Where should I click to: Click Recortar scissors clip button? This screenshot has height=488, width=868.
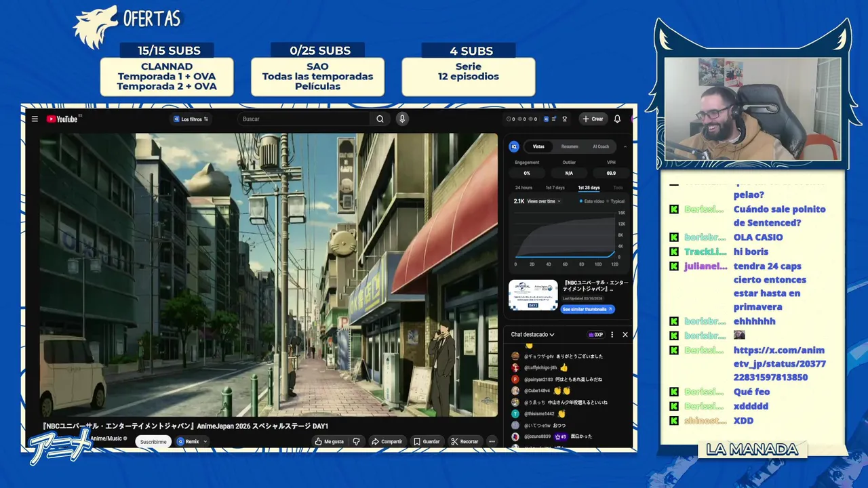(465, 441)
